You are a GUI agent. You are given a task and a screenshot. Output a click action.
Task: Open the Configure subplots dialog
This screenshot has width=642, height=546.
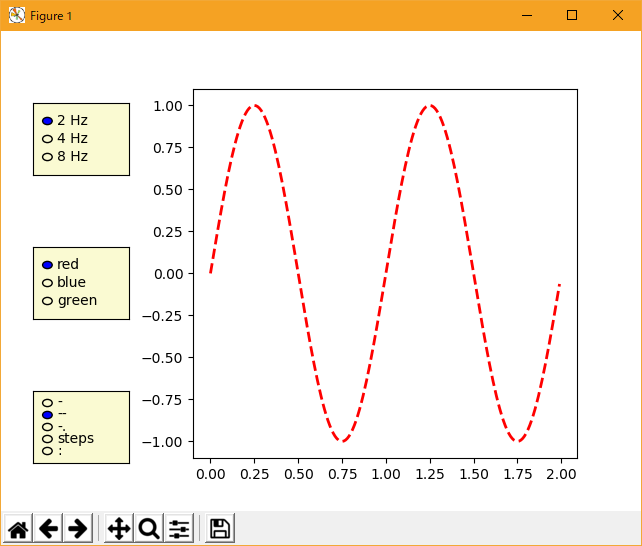click(x=179, y=529)
